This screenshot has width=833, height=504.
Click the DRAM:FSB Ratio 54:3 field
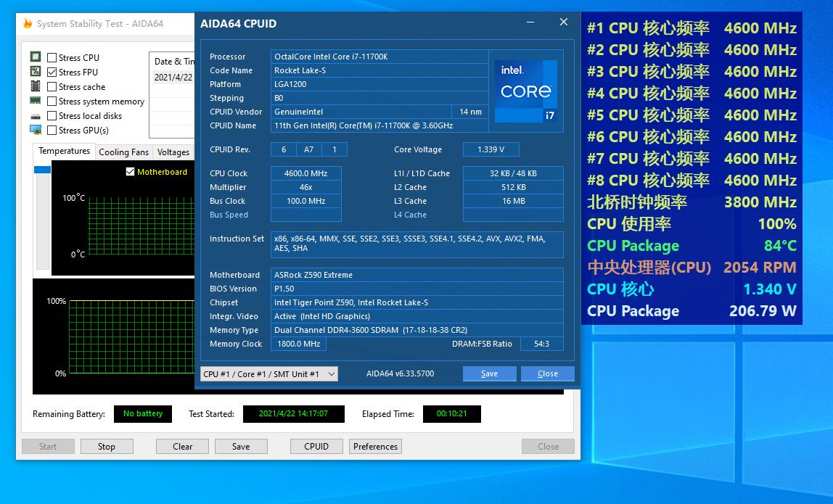(541, 344)
